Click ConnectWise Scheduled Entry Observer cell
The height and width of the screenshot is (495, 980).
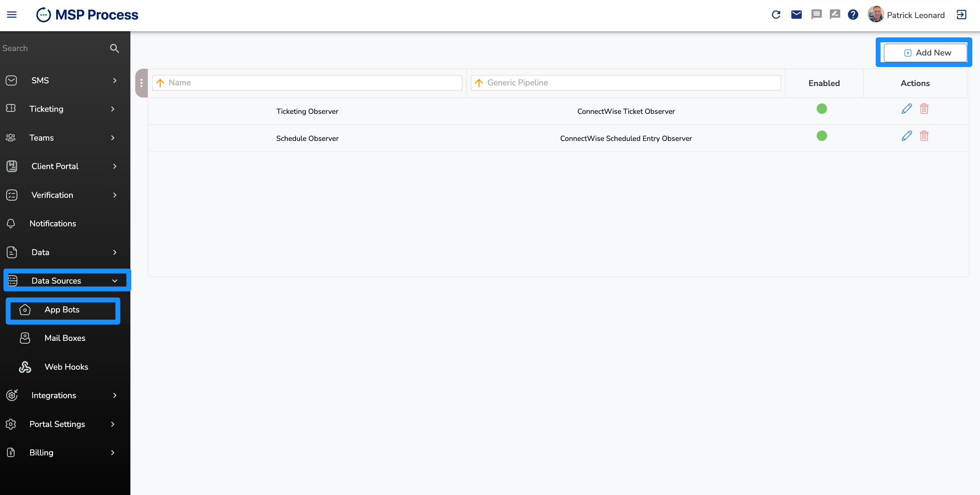click(626, 138)
